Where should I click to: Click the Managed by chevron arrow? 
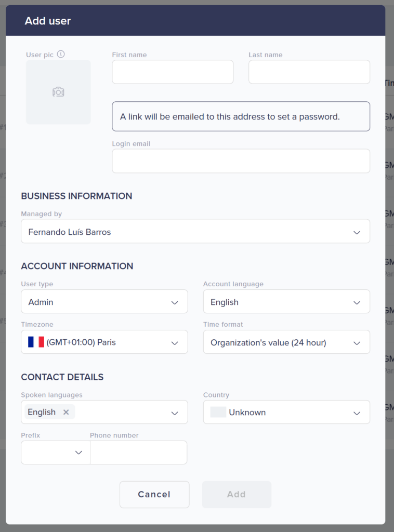click(357, 232)
